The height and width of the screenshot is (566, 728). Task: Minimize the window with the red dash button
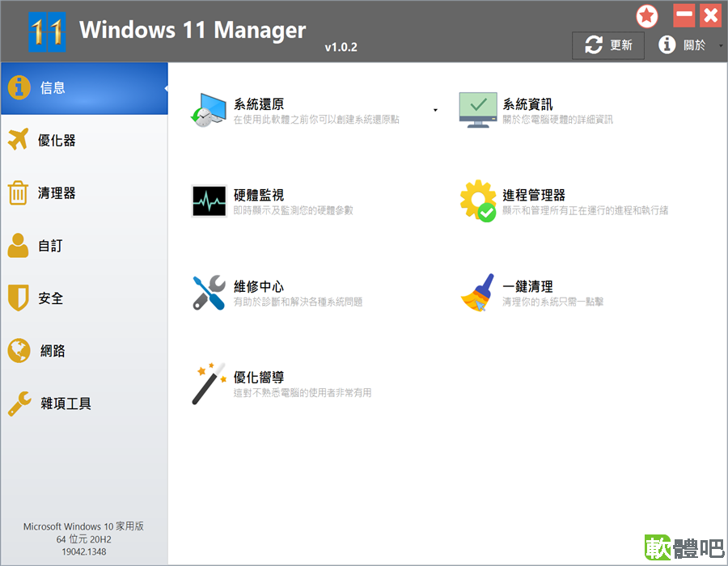[684, 15]
